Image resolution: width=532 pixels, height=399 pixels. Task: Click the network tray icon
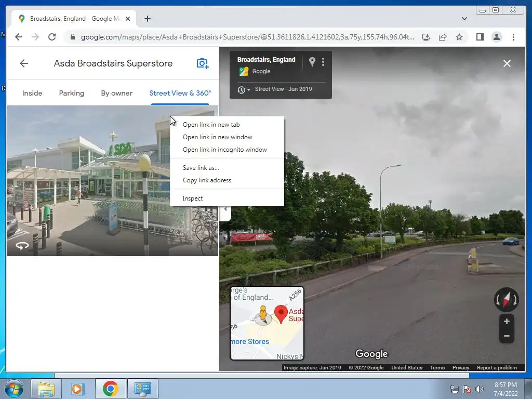click(x=454, y=389)
